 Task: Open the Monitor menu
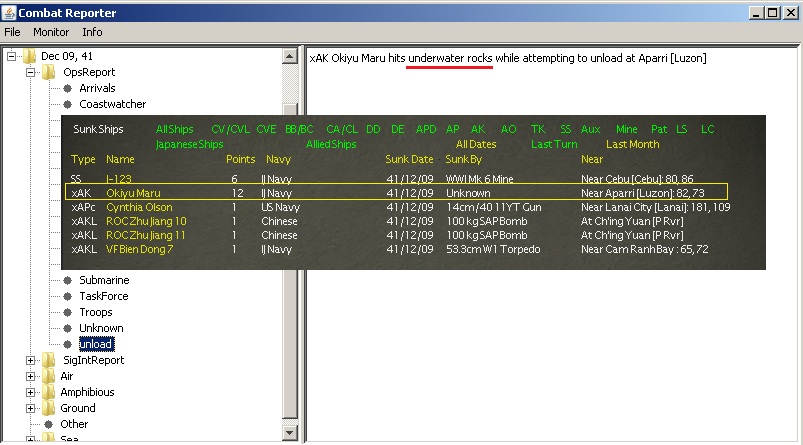coord(51,32)
